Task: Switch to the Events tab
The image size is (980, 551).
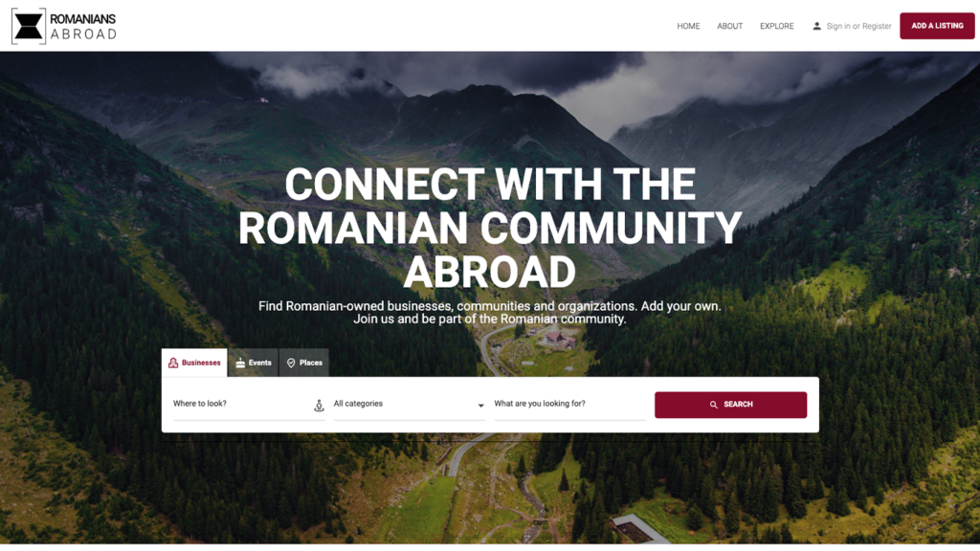Action: 253,363
